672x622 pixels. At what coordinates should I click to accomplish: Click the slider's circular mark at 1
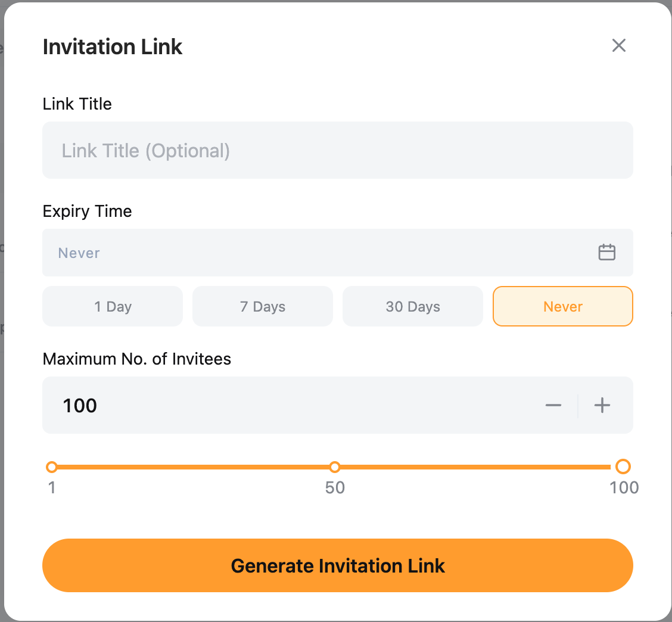[x=52, y=466]
